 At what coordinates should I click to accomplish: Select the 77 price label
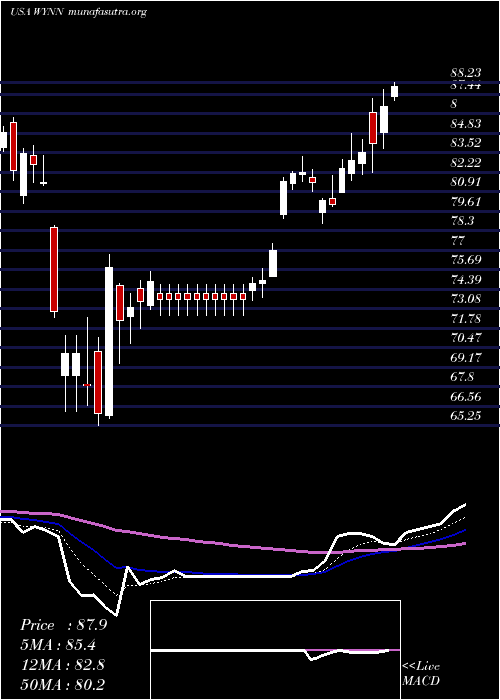pos(458,241)
